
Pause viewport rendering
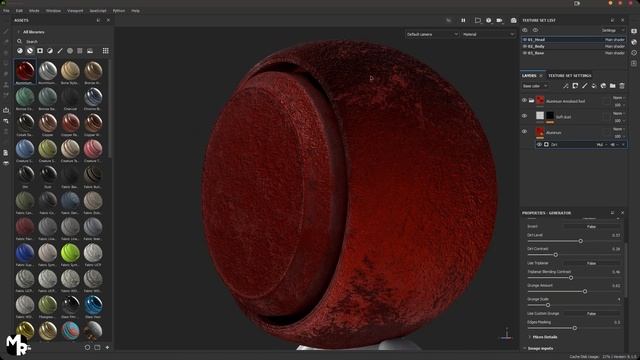point(463,20)
